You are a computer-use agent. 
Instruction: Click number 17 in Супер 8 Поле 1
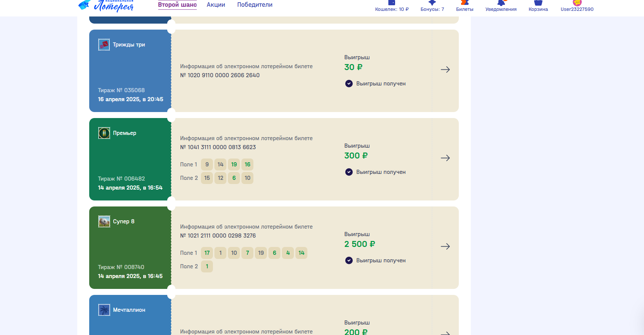tap(207, 253)
